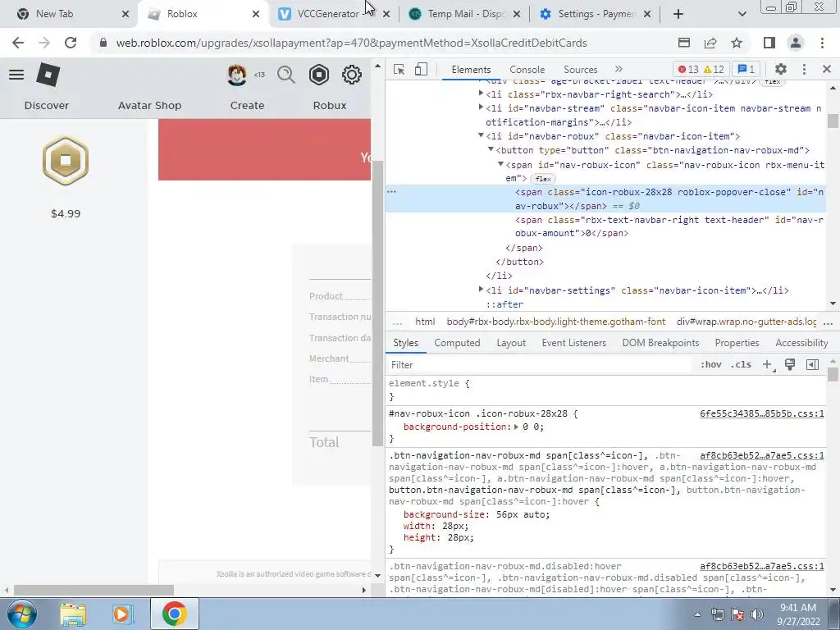This screenshot has height=630, width=840.
Task: Select the body#rbx-body breadcrumb
Action: point(556,322)
